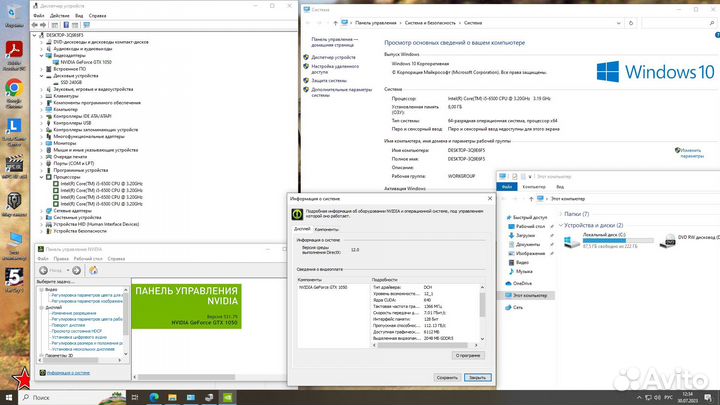The image size is (720, 405).
Task: Collapse the Процессоры node in Device Manager
Action: click(x=42, y=177)
